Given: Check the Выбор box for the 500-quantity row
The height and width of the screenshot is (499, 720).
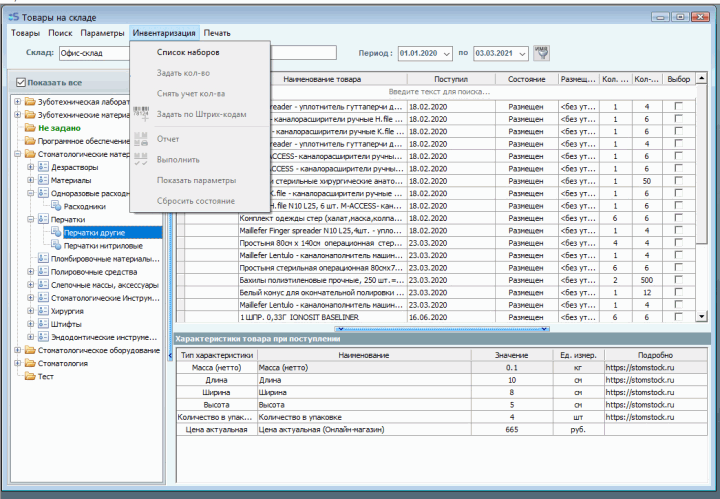Looking at the screenshot, I should point(679,281).
